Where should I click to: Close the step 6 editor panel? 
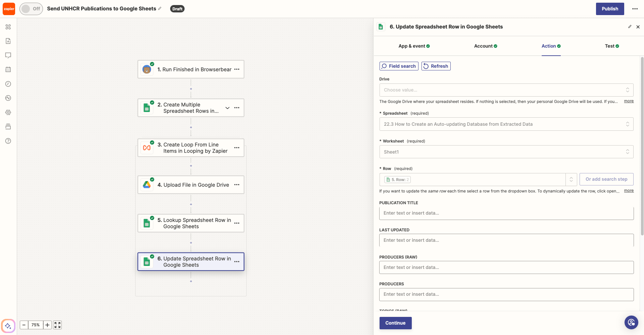pyautogui.click(x=638, y=27)
